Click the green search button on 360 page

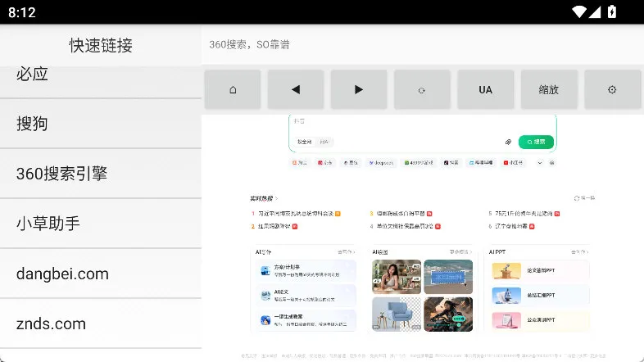536,142
